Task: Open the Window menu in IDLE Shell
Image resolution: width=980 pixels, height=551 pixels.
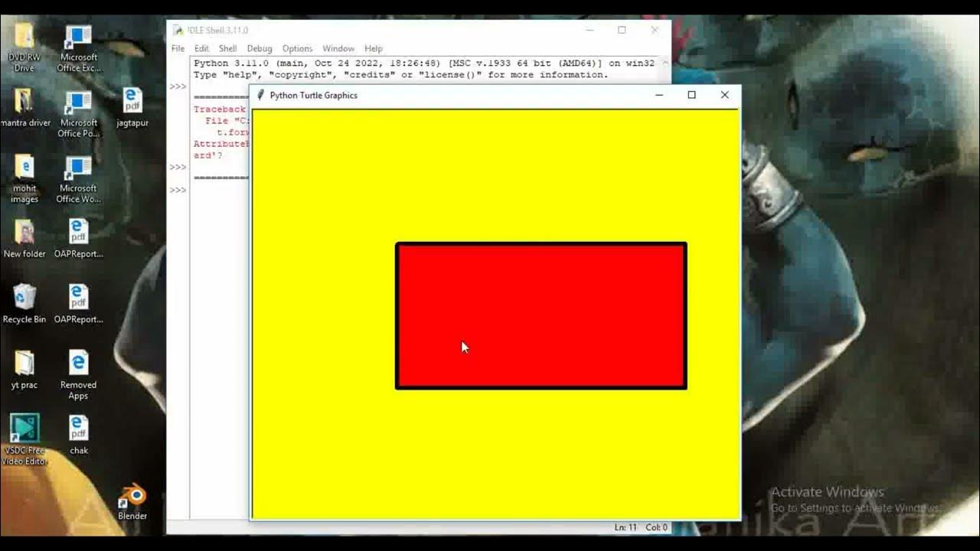Action: click(338, 48)
